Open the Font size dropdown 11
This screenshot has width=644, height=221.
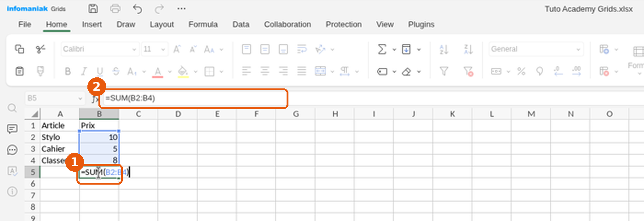[x=155, y=49]
